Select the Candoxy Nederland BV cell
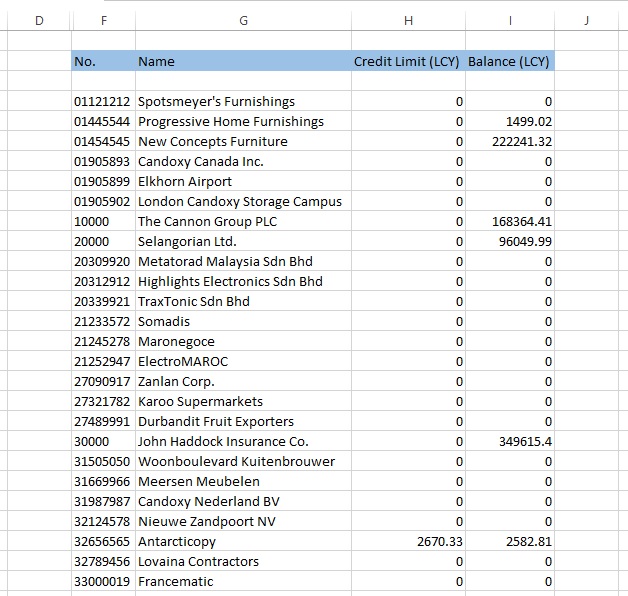The image size is (628, 596). pos(244,501)
